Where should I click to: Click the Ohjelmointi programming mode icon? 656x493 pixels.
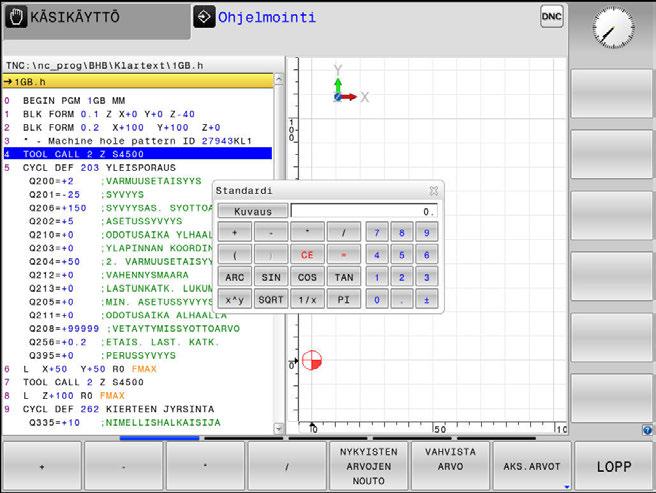(x=205, y=17)
